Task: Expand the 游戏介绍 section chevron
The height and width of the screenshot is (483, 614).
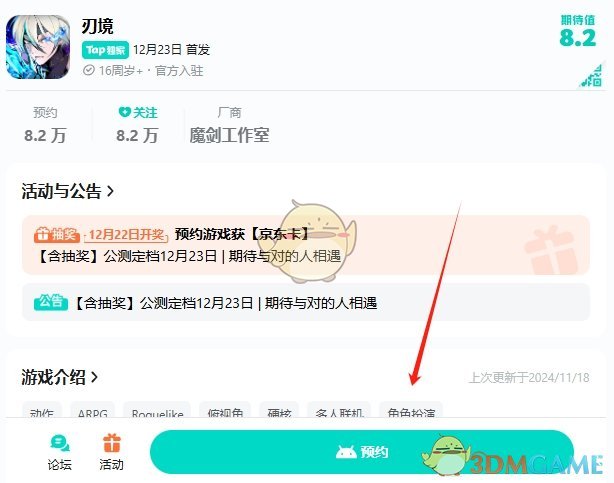Action: pyautogui.click(x=94, y=377)
